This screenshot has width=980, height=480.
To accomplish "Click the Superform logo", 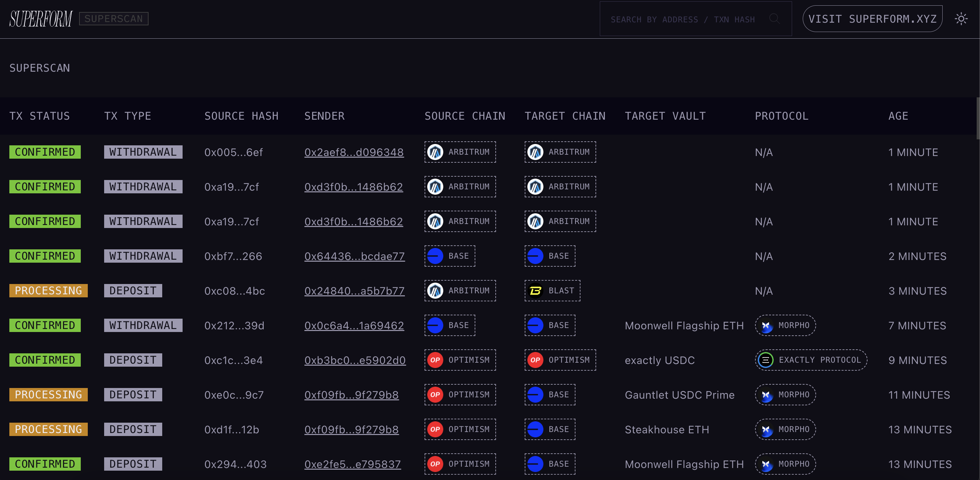I will (x=41, y=19).
